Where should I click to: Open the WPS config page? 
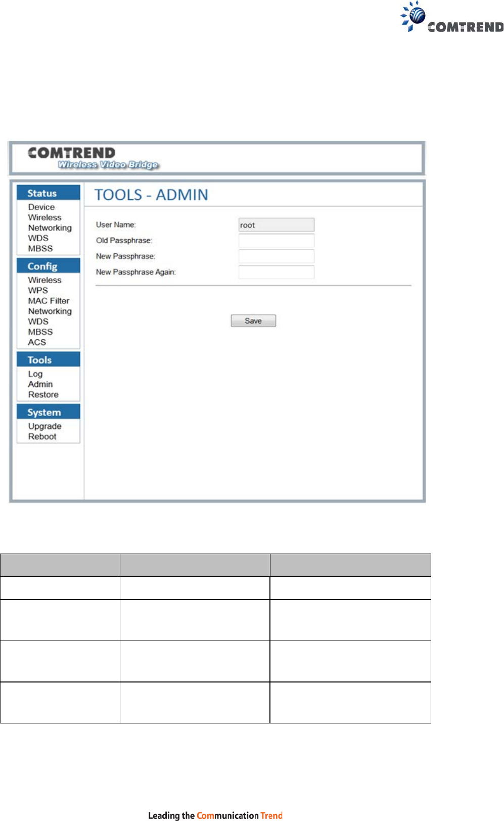(38, 291)
